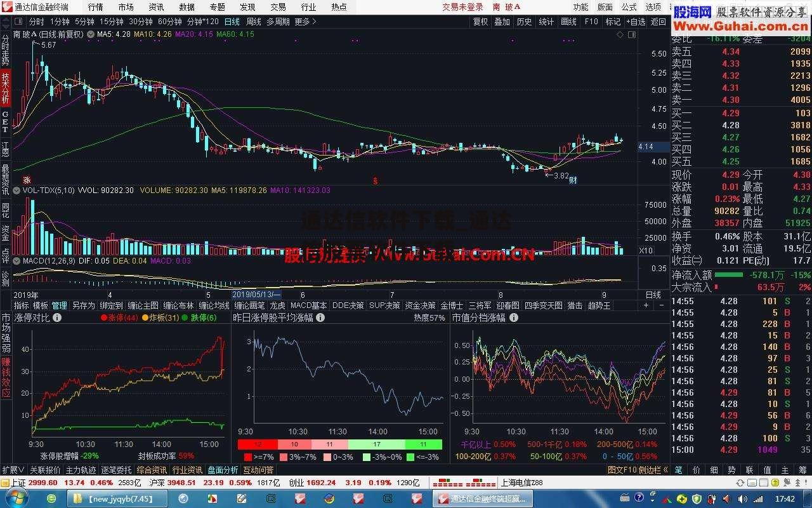Open the 公式 menu at top right
Screen dimensions: 812x508
(629, 7)
